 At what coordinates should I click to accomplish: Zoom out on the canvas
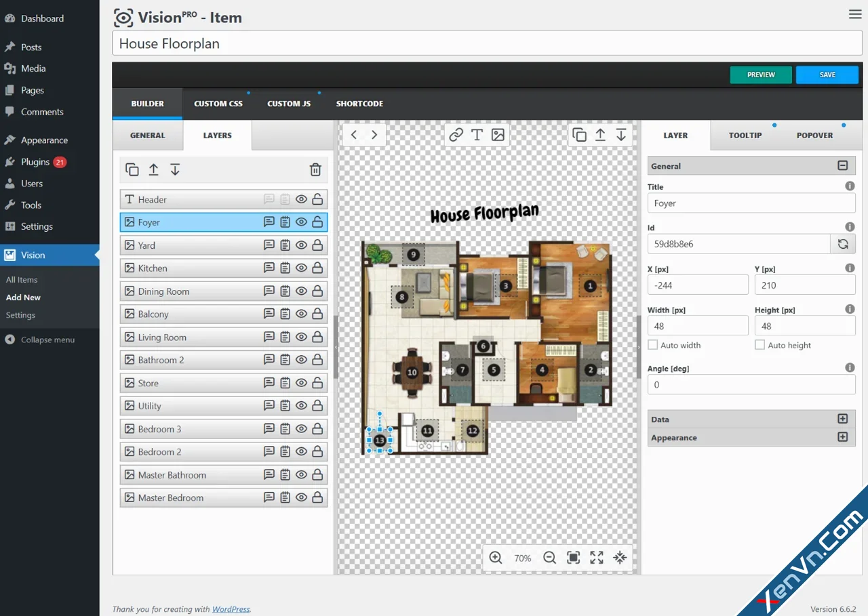tap(550, 558)
